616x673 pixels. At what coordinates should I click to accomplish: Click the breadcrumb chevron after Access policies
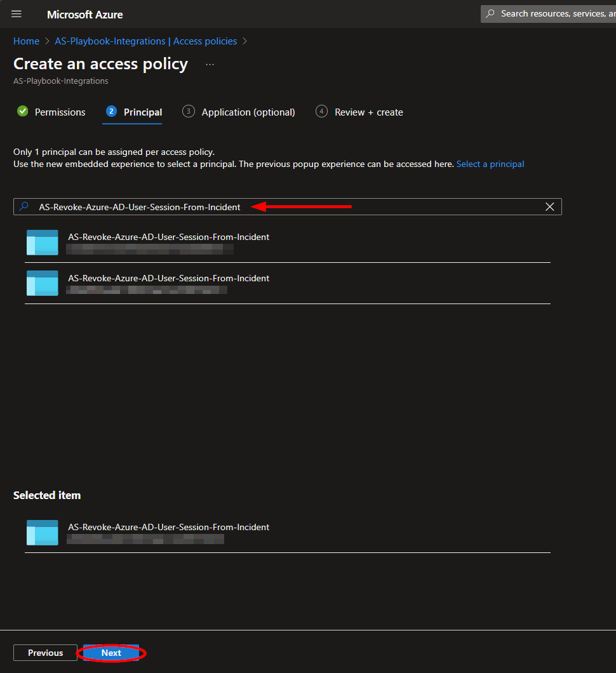click(x=245, y=41)
